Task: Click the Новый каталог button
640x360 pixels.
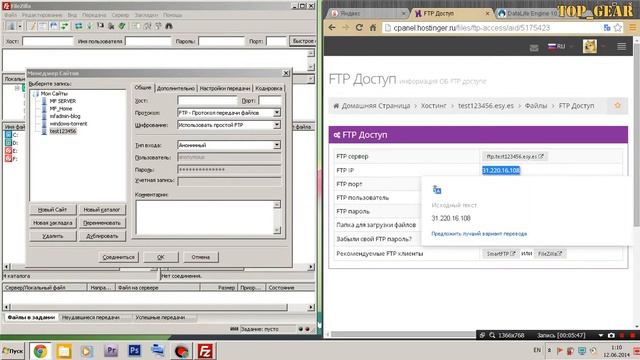Action: pos(102,210)
